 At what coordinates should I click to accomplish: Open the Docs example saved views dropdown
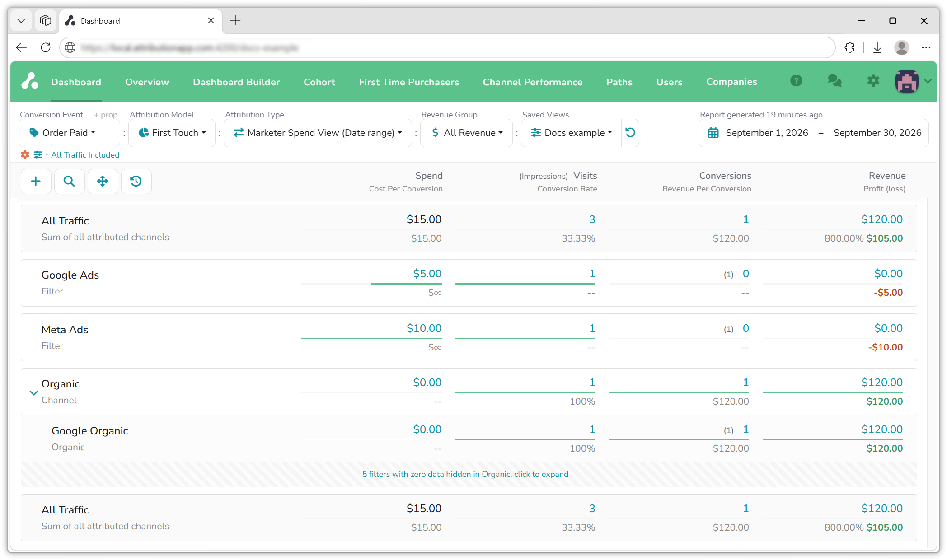click(x=572, y=133)
